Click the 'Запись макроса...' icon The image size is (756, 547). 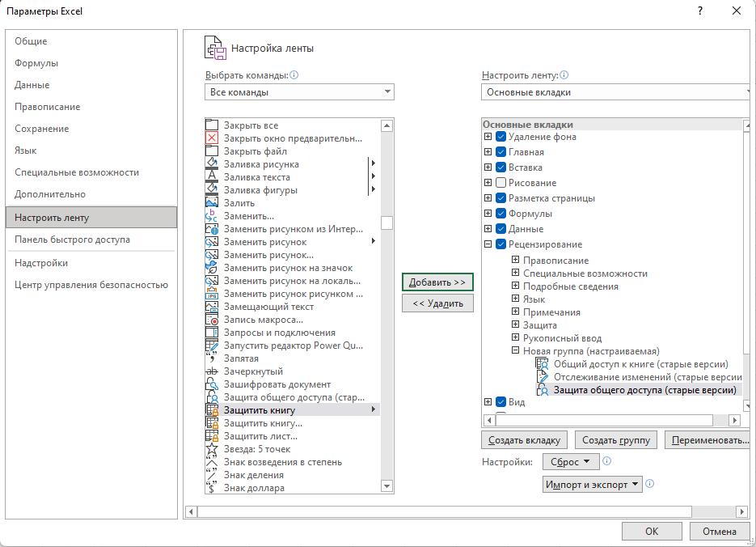point(212,320)
